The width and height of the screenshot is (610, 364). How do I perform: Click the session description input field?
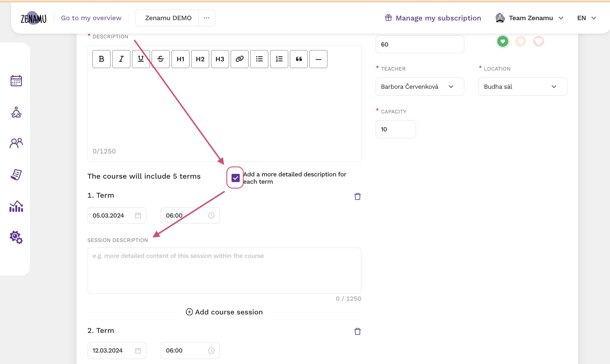(x=224, y=270)
